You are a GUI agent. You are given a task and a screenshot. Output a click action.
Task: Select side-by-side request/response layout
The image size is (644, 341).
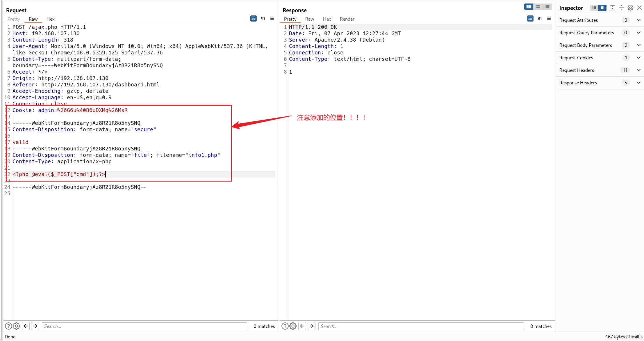point(529,7)
